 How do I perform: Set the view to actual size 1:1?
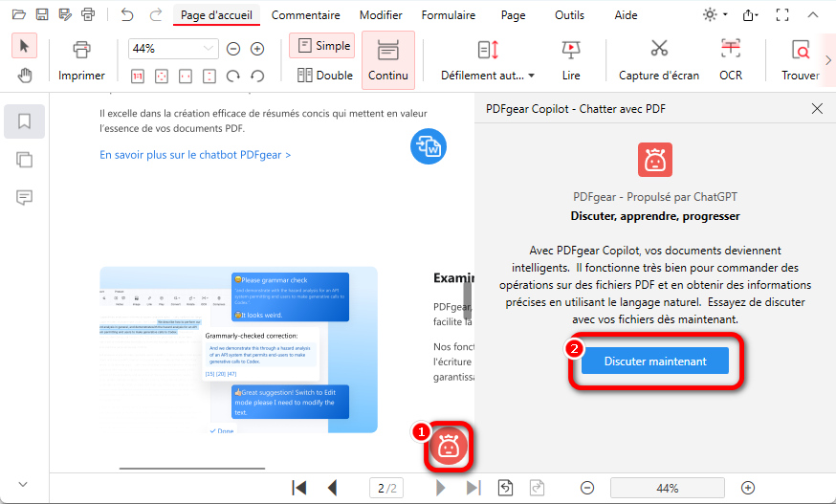[x=137, y=77]
